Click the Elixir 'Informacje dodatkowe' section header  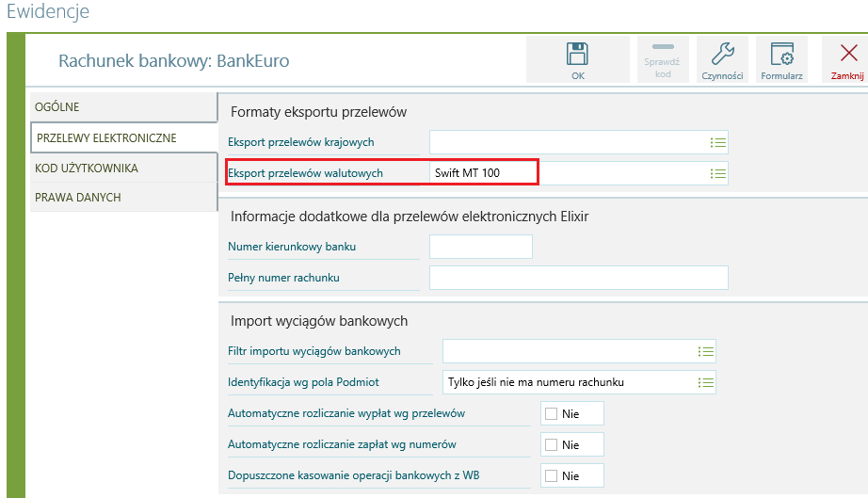click(x=410, y=217)
